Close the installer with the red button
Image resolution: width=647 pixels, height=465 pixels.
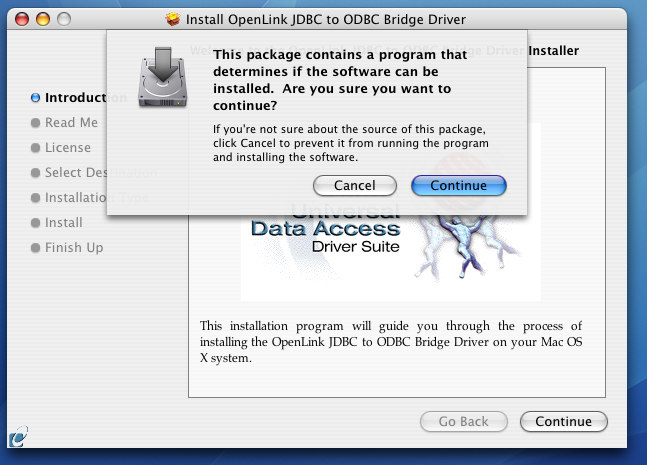(22, 19)
